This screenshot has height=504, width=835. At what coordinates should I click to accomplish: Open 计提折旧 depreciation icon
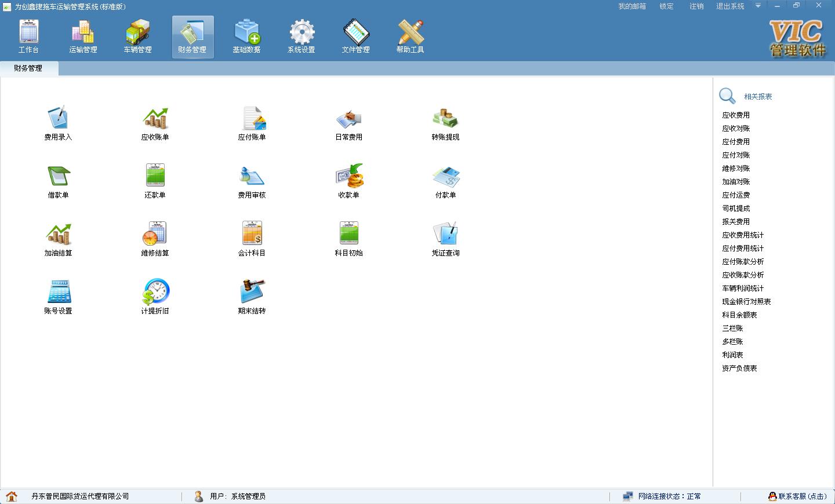pos(155,297)
